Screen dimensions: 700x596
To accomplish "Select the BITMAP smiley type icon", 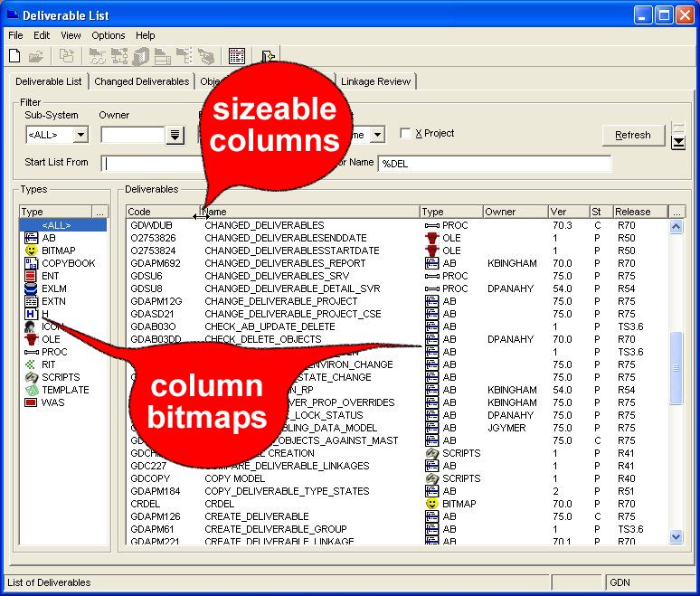I will coord(31,251).
